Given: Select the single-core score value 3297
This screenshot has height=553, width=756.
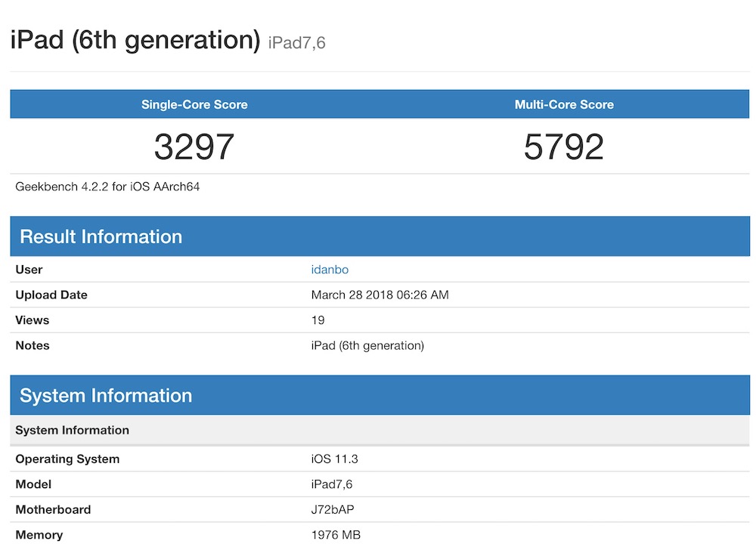Looking at the screenshot, I should point(194,147).
